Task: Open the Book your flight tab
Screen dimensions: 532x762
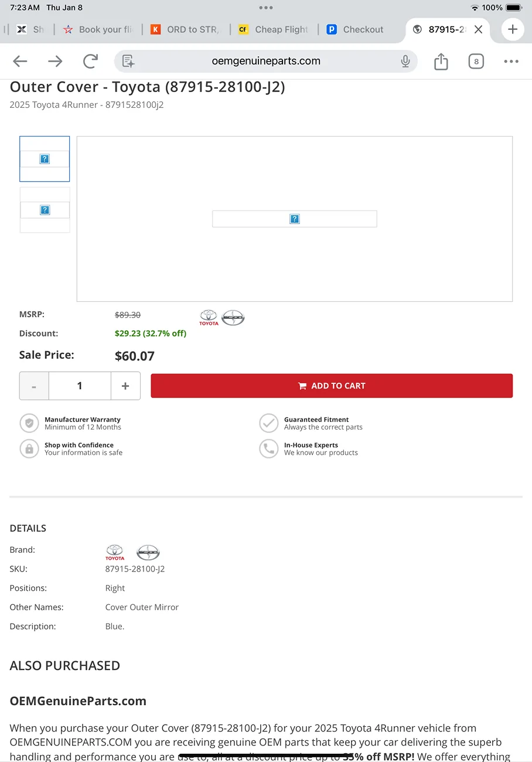Action: coord(93,29)
